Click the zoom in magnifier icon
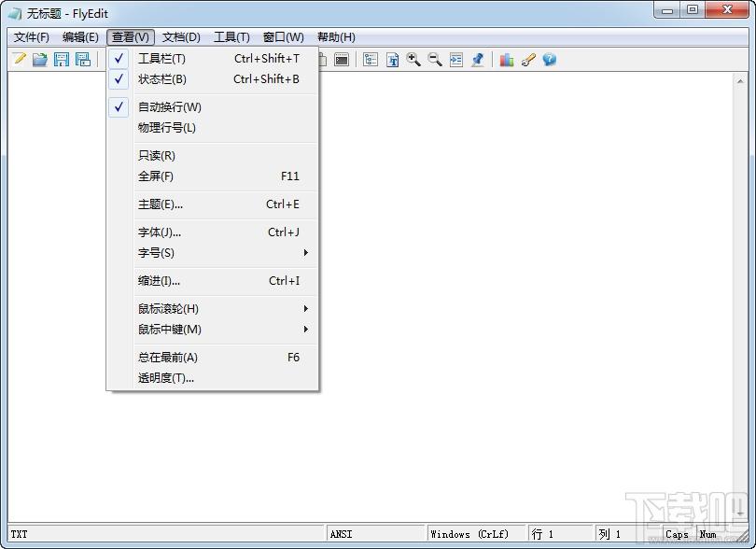756x549 pixels. [x=413, y=60]
